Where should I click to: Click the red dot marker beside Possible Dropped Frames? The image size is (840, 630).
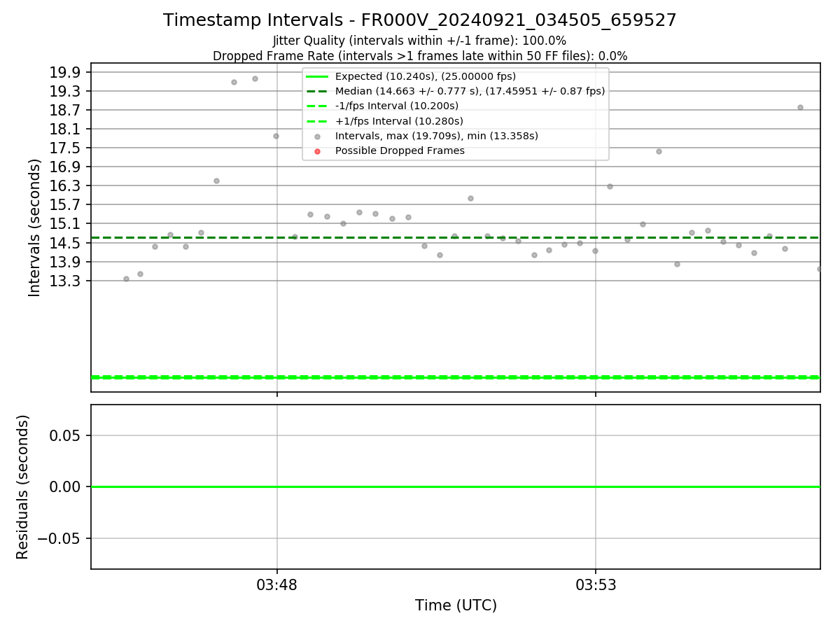point(318,151)
